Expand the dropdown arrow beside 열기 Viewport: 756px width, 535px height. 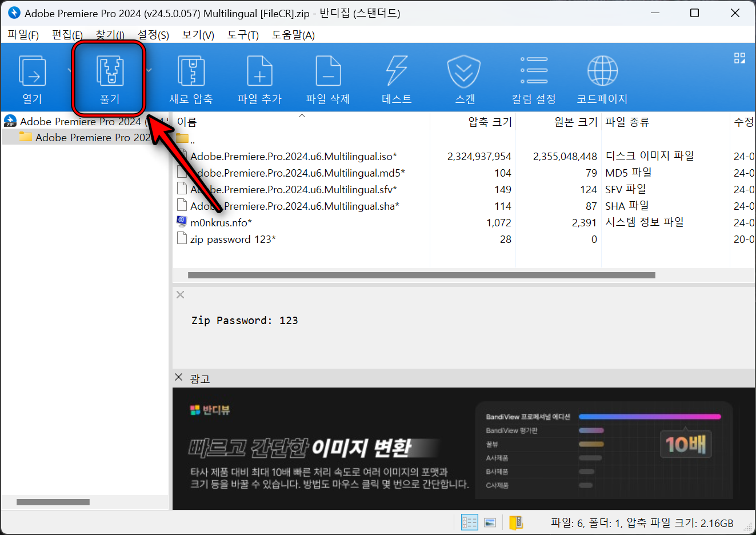tap(69, 70)
